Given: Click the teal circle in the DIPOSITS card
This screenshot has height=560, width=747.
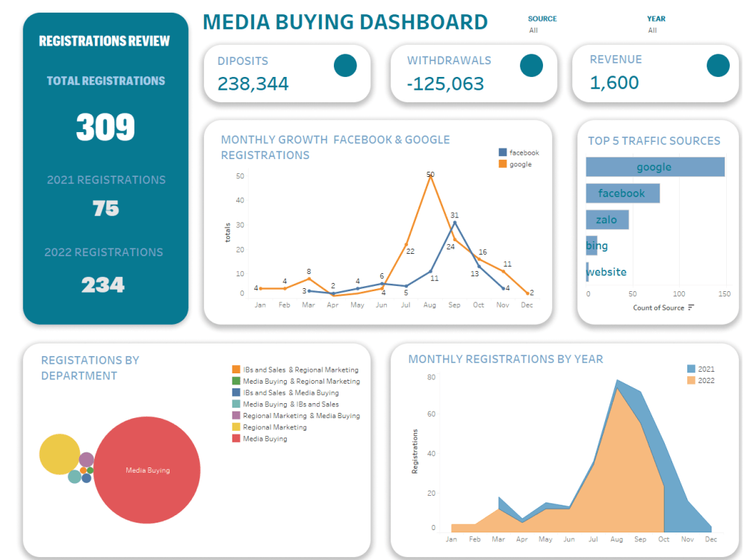Looking at the screenshot, I should tap(345, 66).
